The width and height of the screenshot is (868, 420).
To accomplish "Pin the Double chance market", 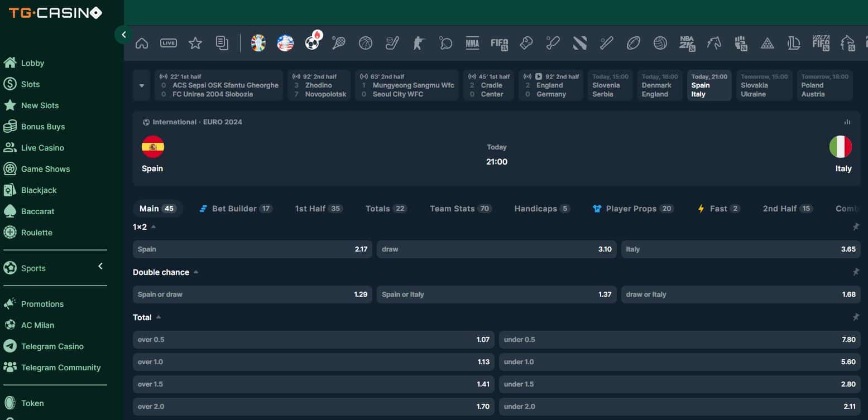I will 856,272.
